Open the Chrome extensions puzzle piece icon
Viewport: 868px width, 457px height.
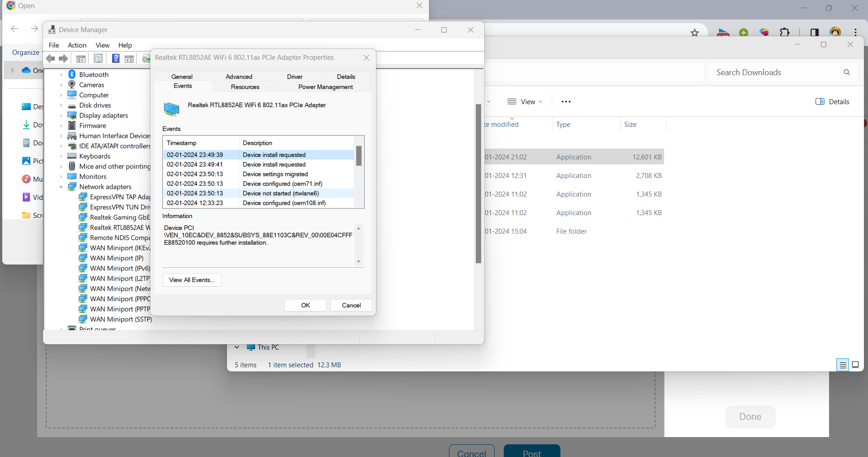click(x=785, y=32)
